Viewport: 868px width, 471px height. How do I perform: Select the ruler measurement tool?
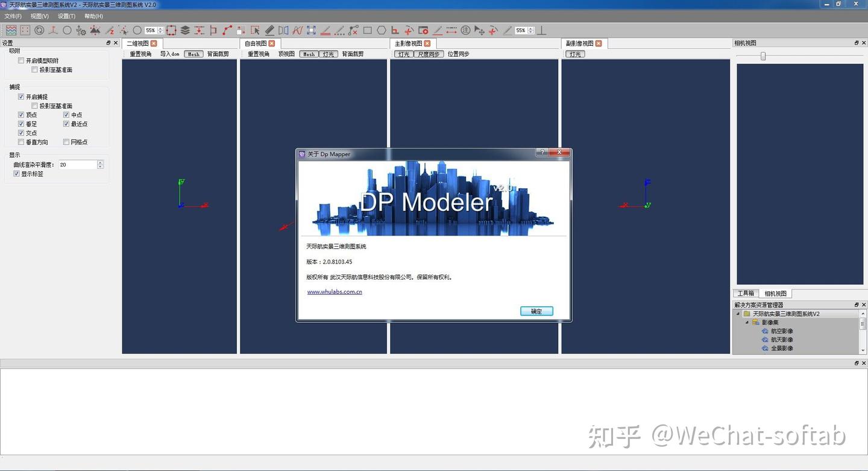pyautogui.click(x=270, y=30)
